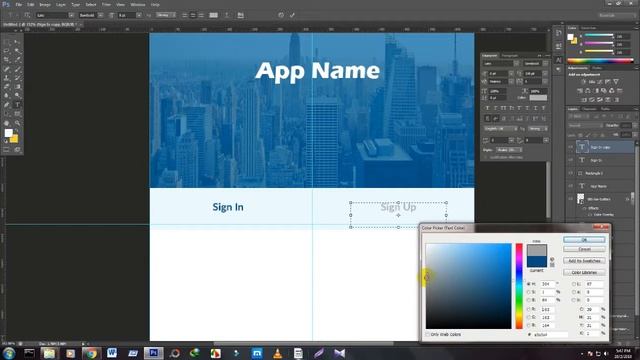
Task: Click the right align text icon
Action: coord(201,15)
